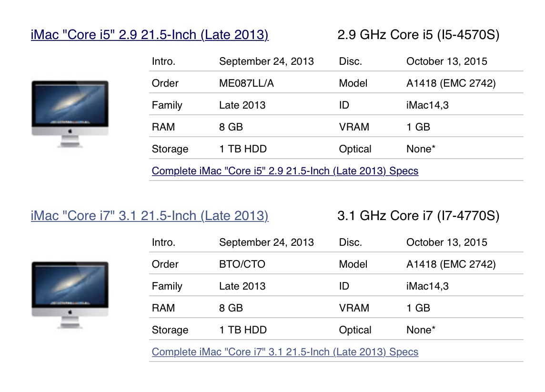545x392 pixels.
Task: Click the Core i7 intro date September 24, 2013
Action: [x=266, y=242]
